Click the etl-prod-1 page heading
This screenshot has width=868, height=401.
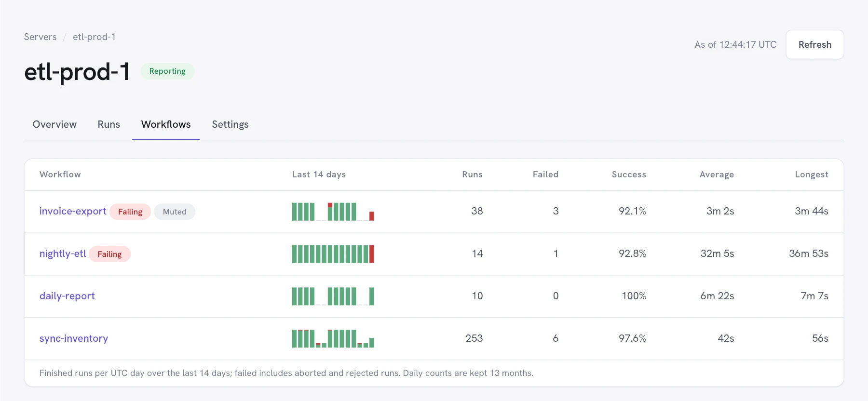point(77,72)
